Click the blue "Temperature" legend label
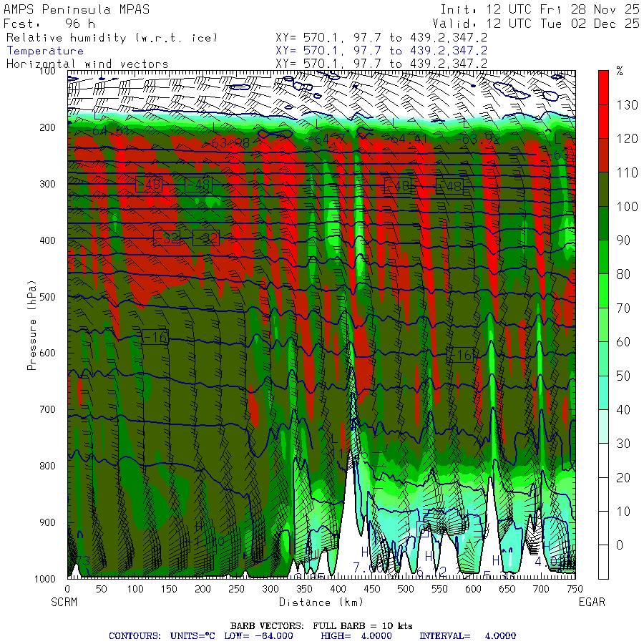Screen dimensions: 644x644 (45, 51)
